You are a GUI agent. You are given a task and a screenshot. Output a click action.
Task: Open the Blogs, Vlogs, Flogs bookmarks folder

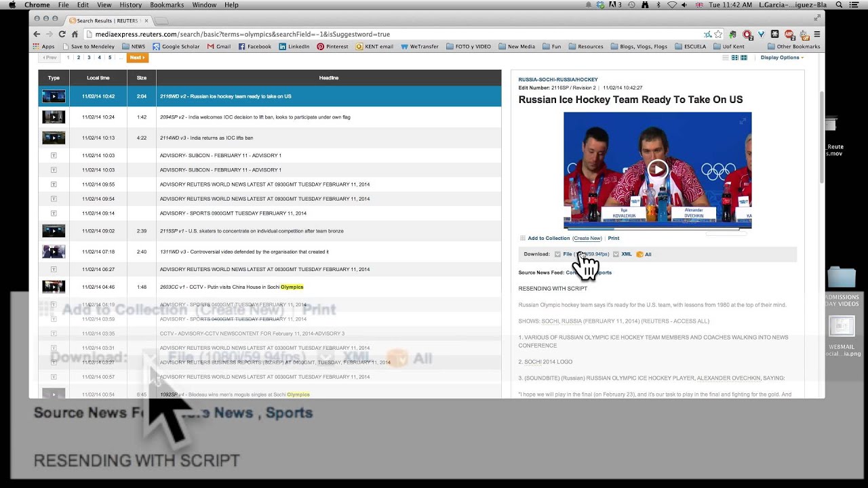639,47
